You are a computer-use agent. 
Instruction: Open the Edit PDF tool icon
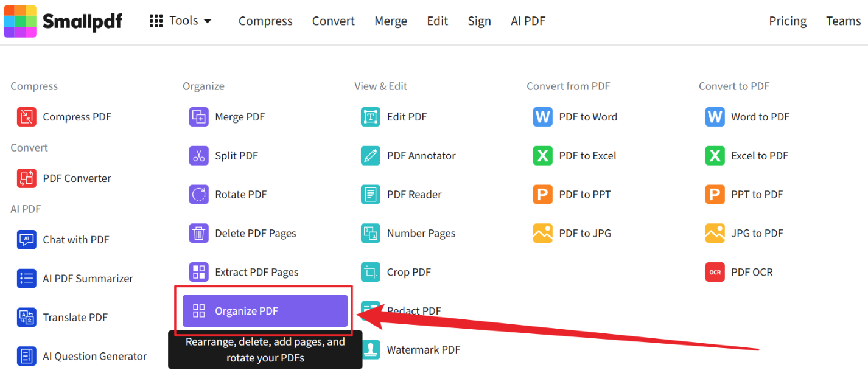(x=371, y=117)
